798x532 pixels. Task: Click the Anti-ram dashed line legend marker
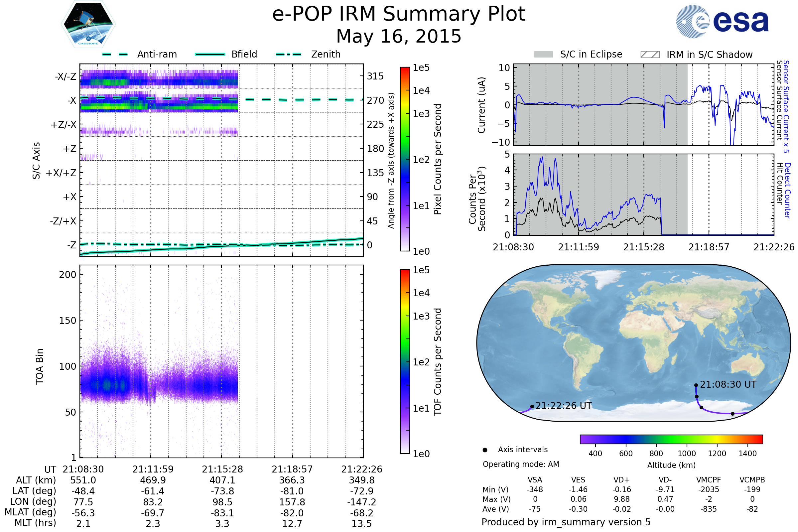[x=115, y=54]
